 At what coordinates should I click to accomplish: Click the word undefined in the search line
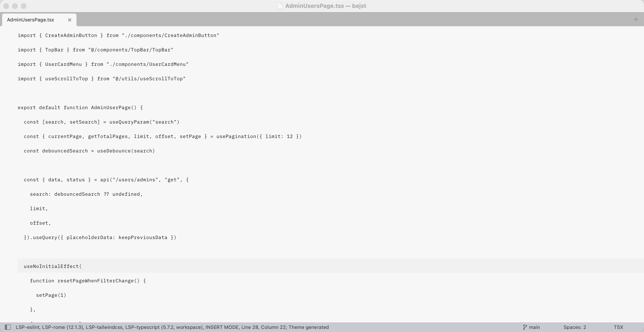pos(126,194)
